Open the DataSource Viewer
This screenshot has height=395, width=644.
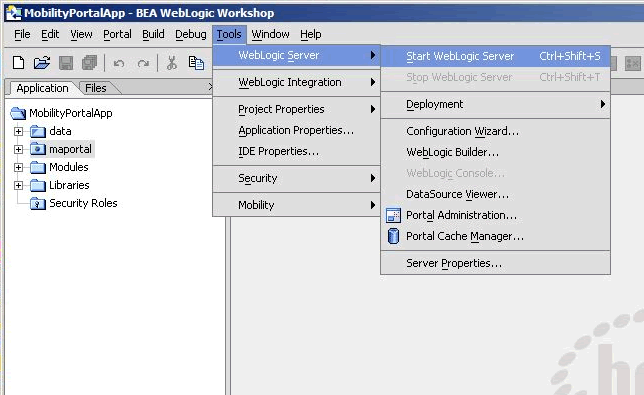click(495, 194)
